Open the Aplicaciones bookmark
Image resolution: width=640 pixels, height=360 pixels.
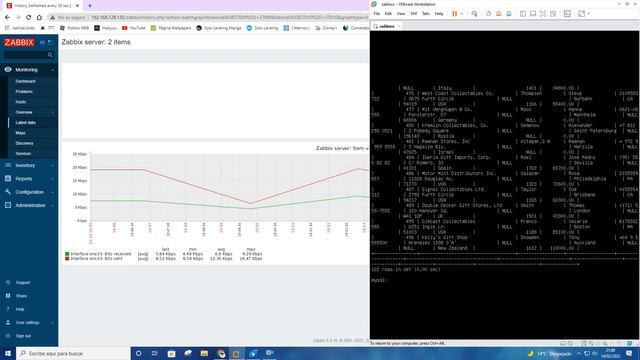[20, 28]
